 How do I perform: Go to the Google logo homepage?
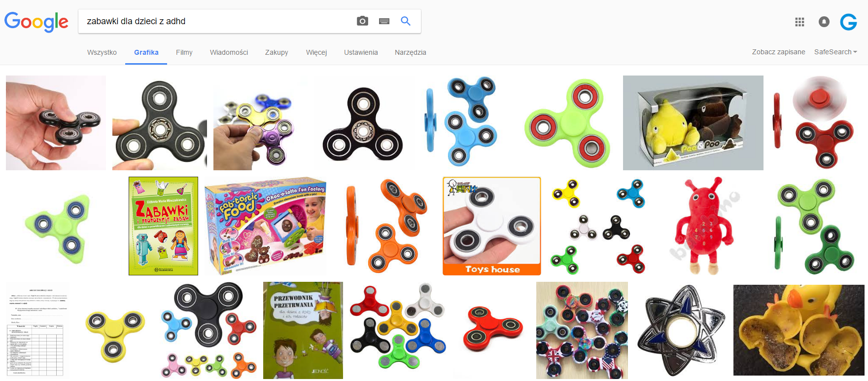pyautogui.click(x=36, y=22)
